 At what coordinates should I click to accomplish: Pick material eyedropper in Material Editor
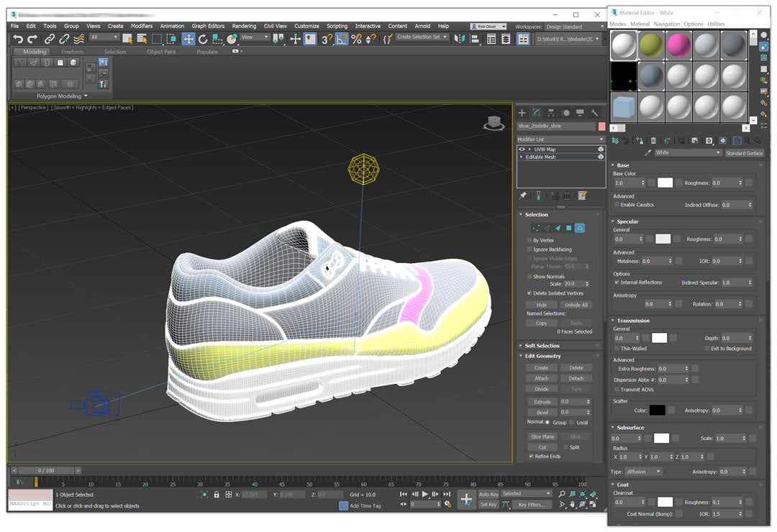647,153
